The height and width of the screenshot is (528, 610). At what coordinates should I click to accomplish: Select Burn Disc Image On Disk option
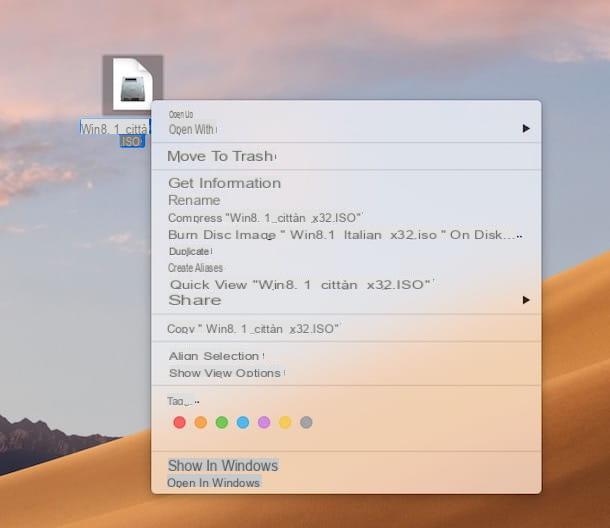click(345, 235)
